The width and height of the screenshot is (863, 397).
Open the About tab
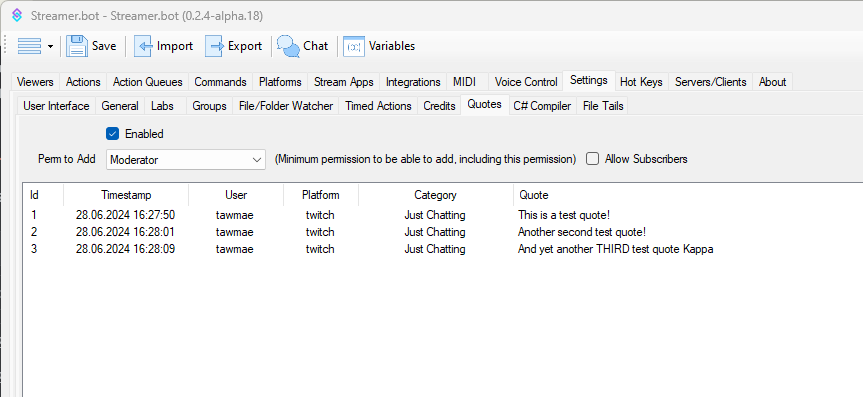[772, 82]
